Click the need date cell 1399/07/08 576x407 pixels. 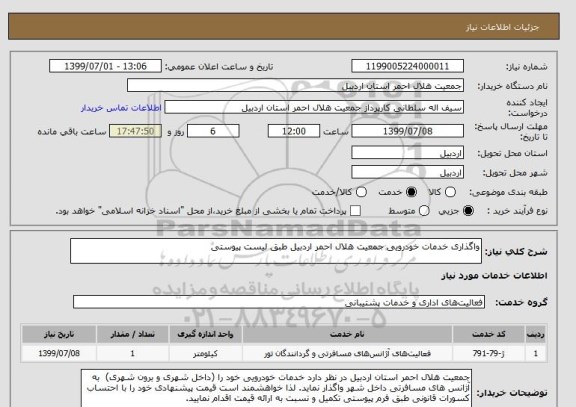click(x=59, y=353)
